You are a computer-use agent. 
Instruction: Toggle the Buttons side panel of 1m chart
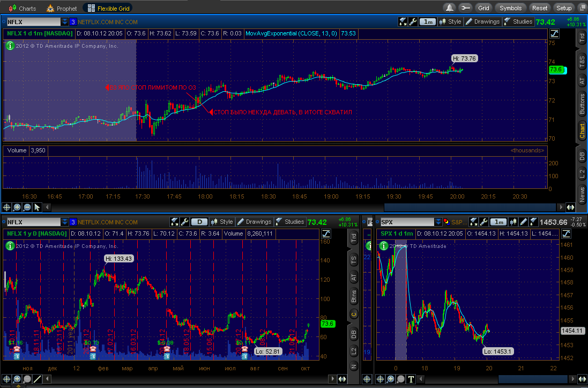[x=582, y=104]
